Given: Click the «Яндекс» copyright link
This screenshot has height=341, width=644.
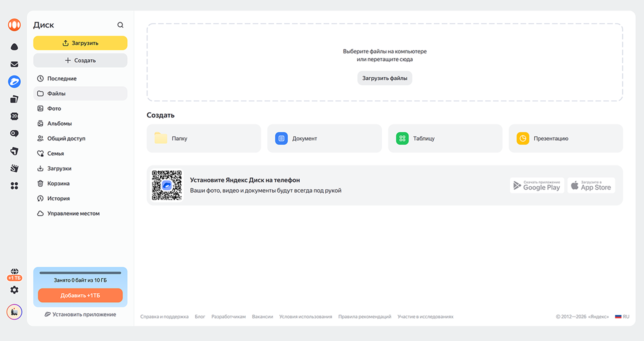Looking at the screenshot, I should click(x=598, y=317).
